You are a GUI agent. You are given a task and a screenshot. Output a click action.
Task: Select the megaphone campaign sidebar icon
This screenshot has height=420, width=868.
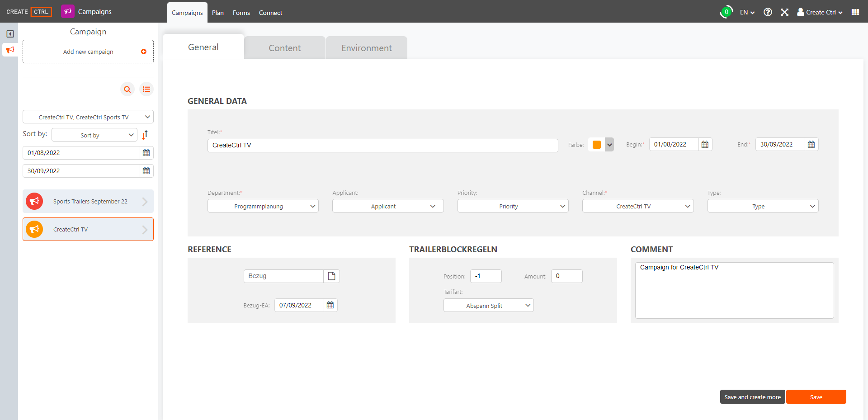[x=10, y=50]
